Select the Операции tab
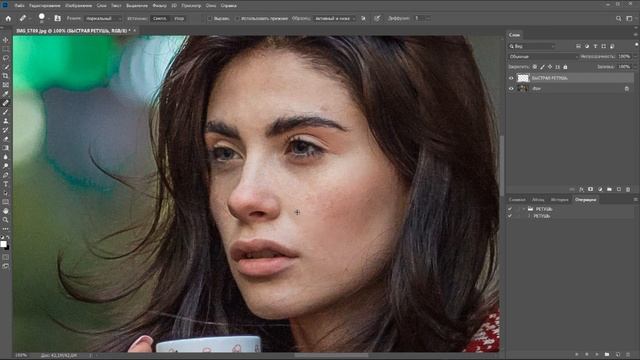 [x=585, y=200]
